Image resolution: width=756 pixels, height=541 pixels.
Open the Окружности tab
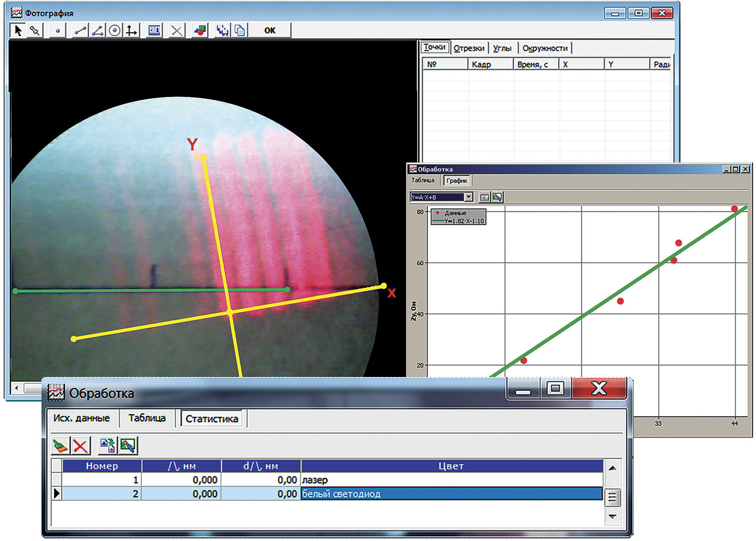point(545,48)
